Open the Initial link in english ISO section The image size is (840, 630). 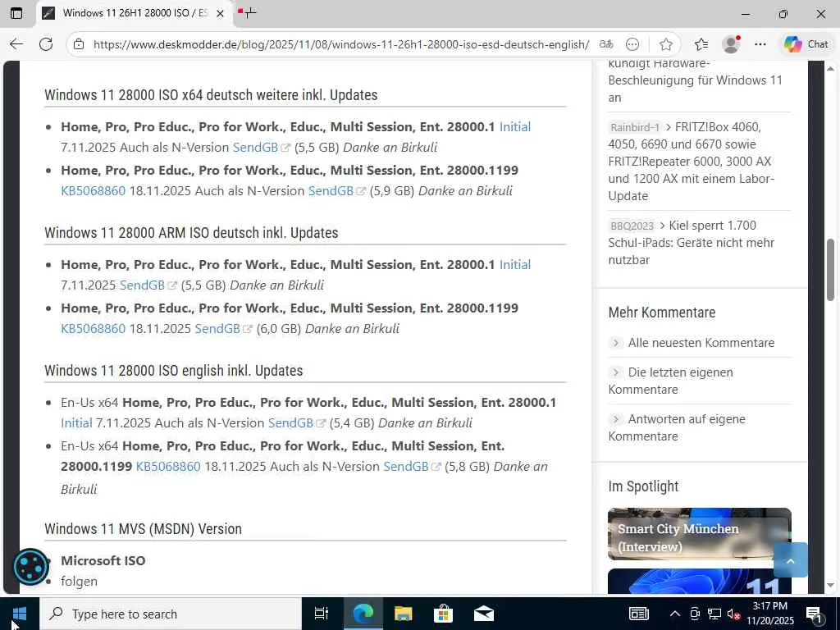[x=76, y=422]
